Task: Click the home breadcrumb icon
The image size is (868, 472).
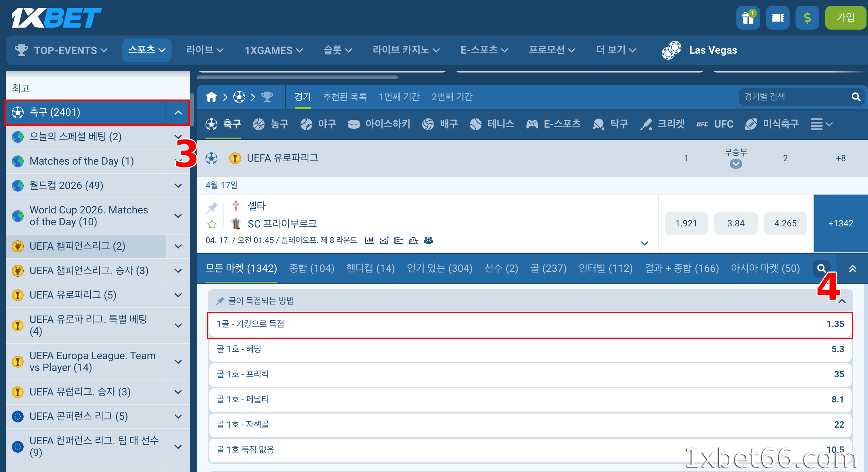Action: tap(211, 97)
